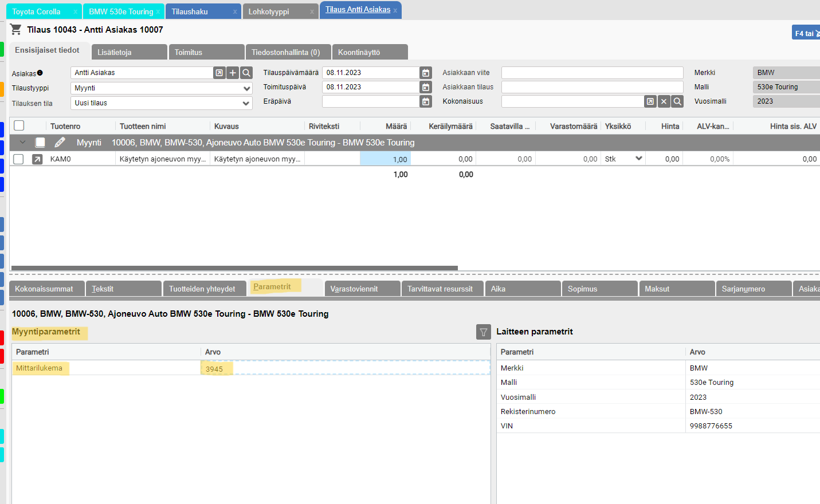Open Kokonaisuus link icon
The width and height of the screenshot is (820, 504).
650,101
